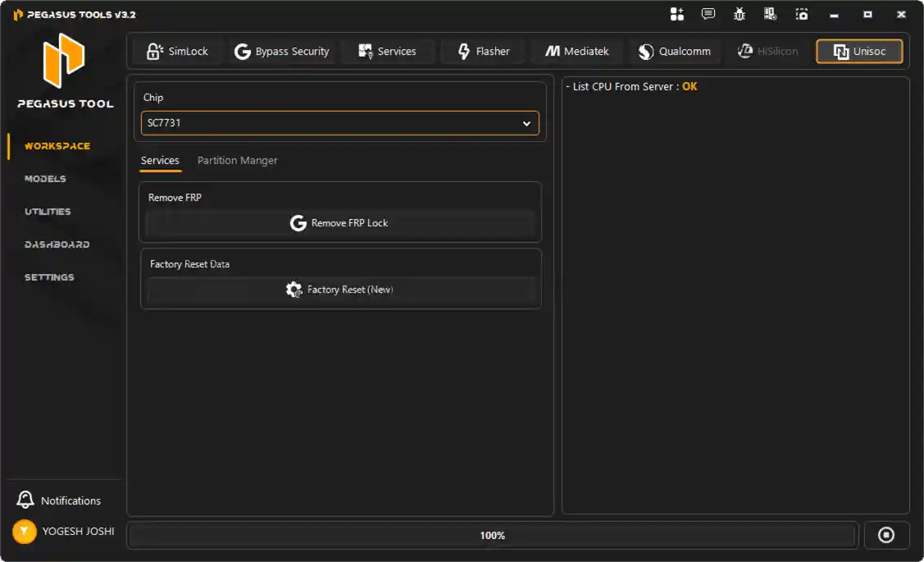Click the device manager icon in title bar
Viewport: 924px width, 562px height.
click(x=770, y=14)
